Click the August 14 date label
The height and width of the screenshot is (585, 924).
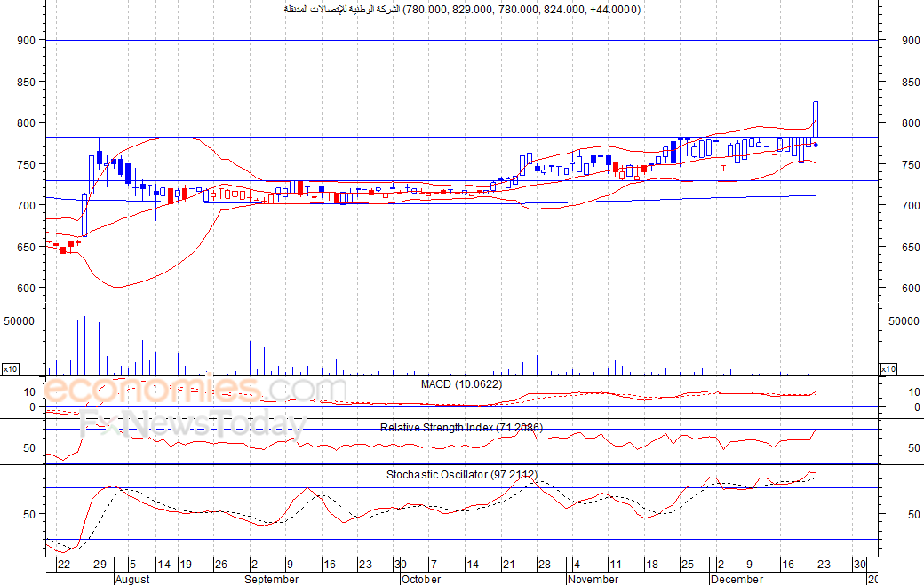(163, 565)
